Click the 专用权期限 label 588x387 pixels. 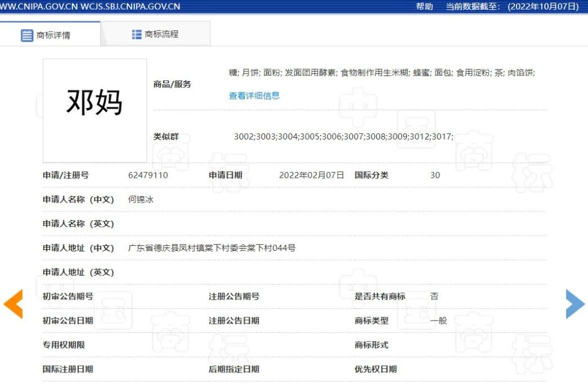pyautogui.click(x=64, y=345)
